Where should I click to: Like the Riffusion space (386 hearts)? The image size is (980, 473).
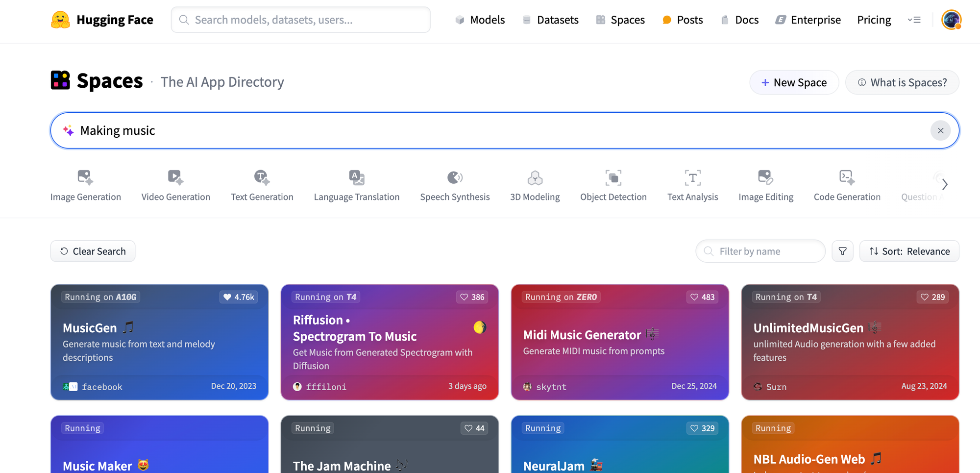(x=472, y=297)
